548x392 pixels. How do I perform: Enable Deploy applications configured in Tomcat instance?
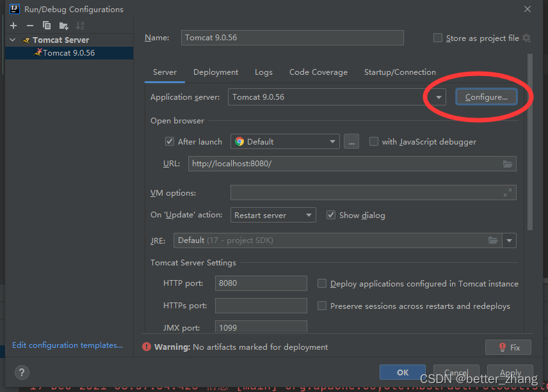pos(322,283)
